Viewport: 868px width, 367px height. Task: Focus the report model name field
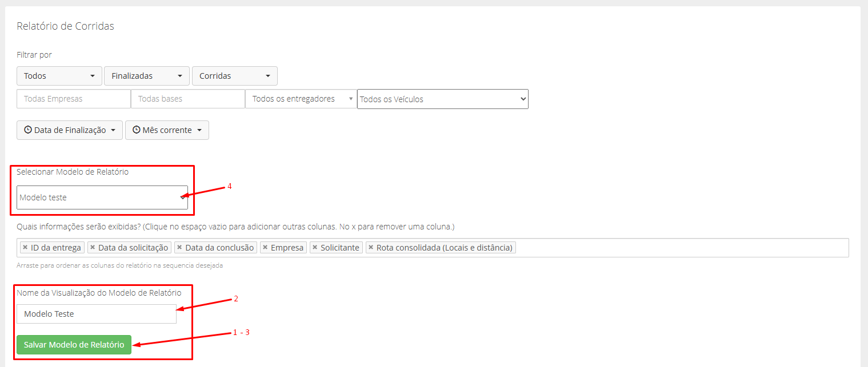[x=97, y=314]
